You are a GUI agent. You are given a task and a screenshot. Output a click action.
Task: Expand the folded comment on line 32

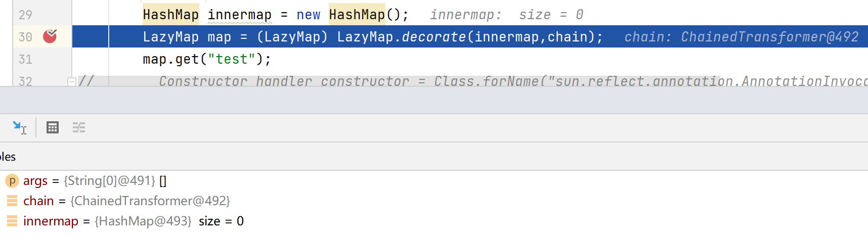pyautogui.click(x=72, y=81)
